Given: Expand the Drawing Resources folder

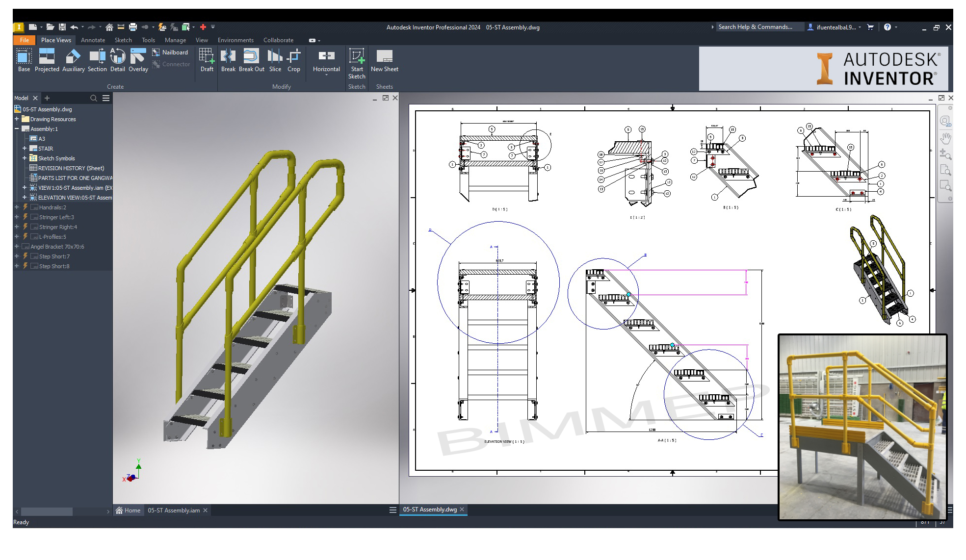Looking at the screenshot, I should pos(17,119).
